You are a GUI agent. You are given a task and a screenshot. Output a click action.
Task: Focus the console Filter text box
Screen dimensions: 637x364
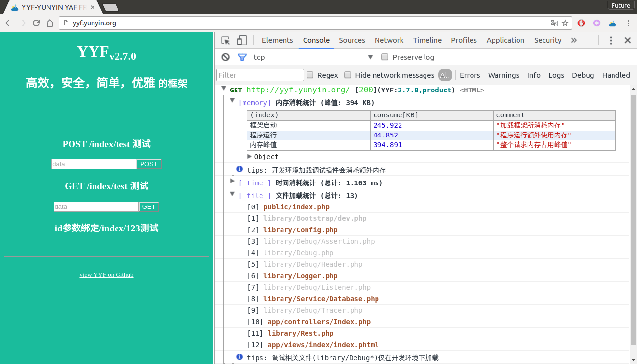[x=260, y=75]
